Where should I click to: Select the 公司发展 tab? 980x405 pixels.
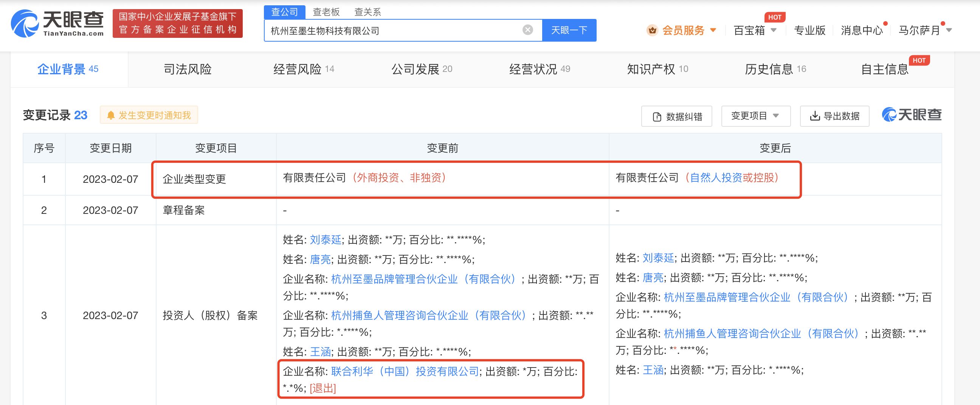[x=422, y=69]
